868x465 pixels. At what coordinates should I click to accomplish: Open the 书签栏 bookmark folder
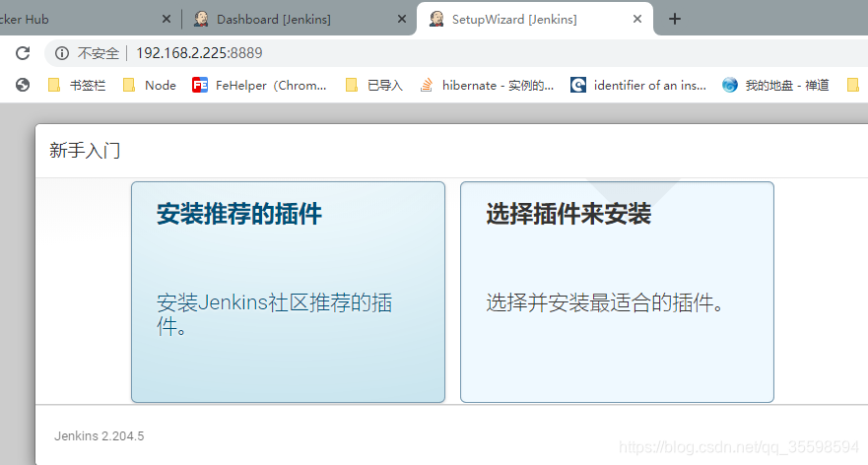(x=77, y=85)
